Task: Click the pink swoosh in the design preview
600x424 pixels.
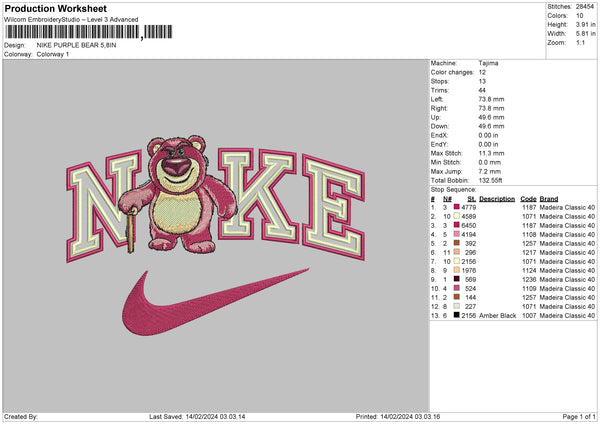Action: click(215, 302)
